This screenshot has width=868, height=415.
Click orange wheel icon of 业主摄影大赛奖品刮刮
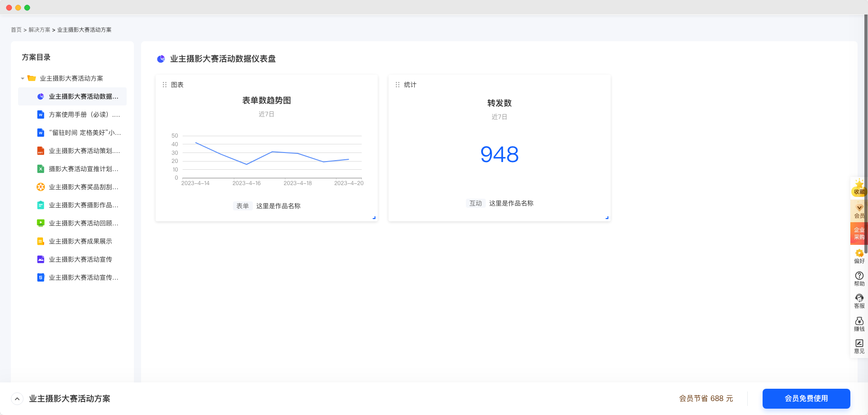pyautogui.click(x=41, y=187)
